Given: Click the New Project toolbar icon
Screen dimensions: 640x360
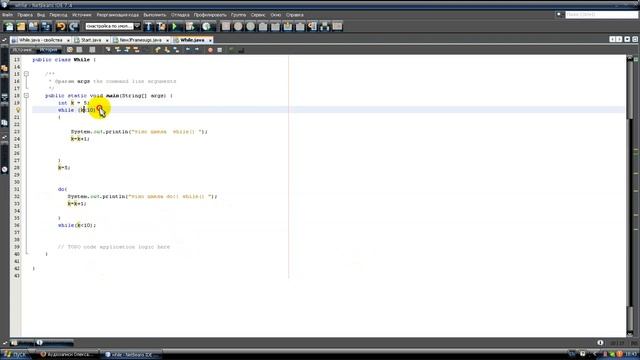Looking at the screenshot, I should (x=21, y=27).
